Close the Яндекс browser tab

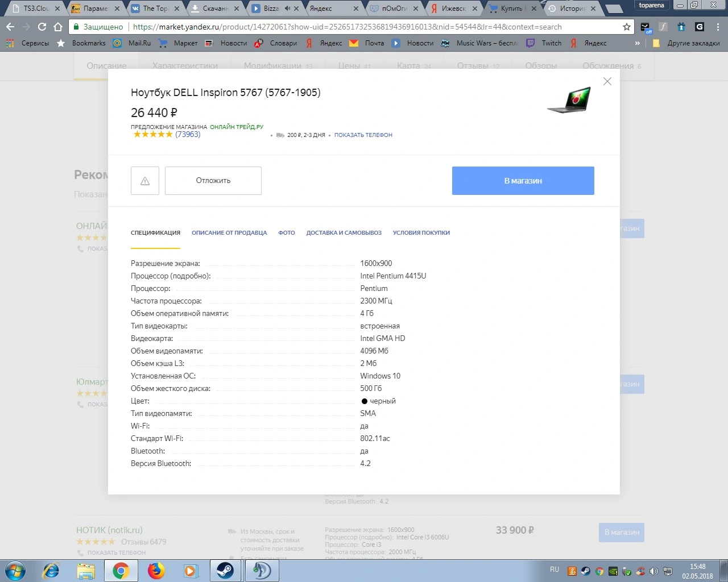click(x=356, y=9)
